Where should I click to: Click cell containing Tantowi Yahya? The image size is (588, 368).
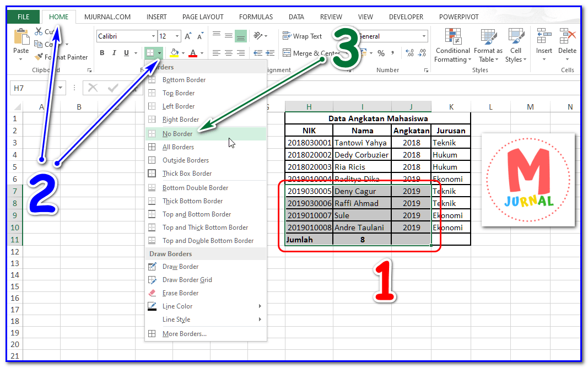[362, 142]
